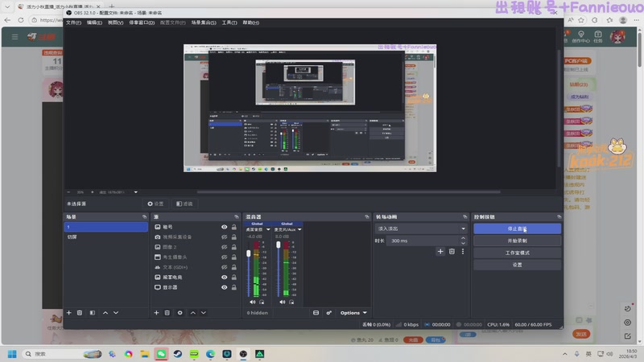Hide the display capture source at the bottom
The height and width of the screenshot is (362, 644).
pyautogui.click(x=225, y=287)
